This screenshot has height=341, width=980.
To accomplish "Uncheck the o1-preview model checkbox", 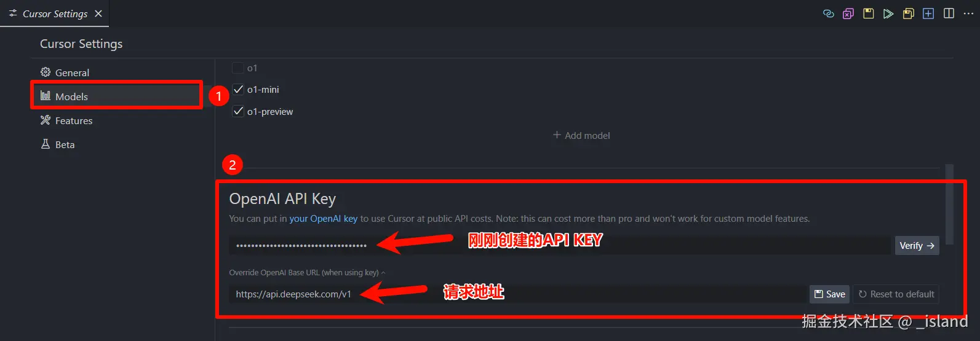I will point(238,111).
